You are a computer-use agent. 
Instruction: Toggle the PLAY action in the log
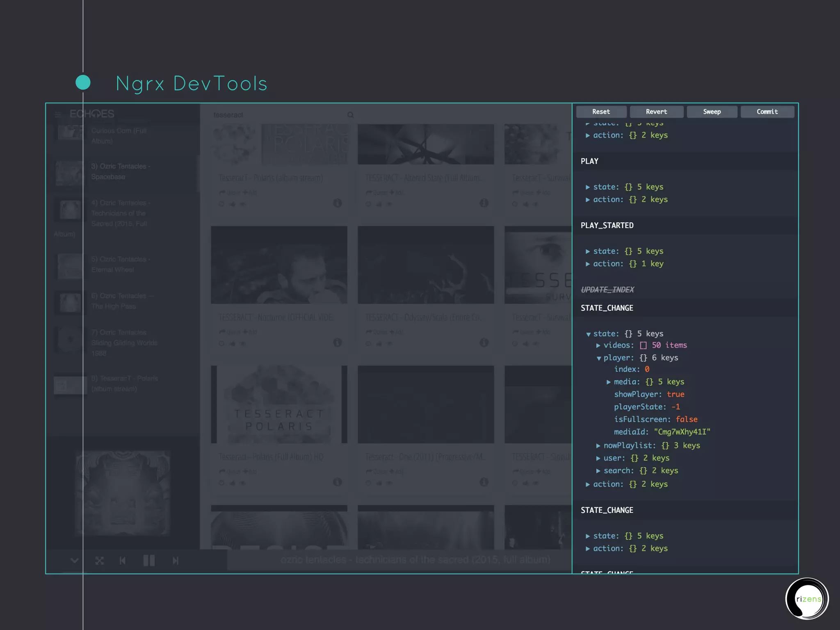click(589, 161)
